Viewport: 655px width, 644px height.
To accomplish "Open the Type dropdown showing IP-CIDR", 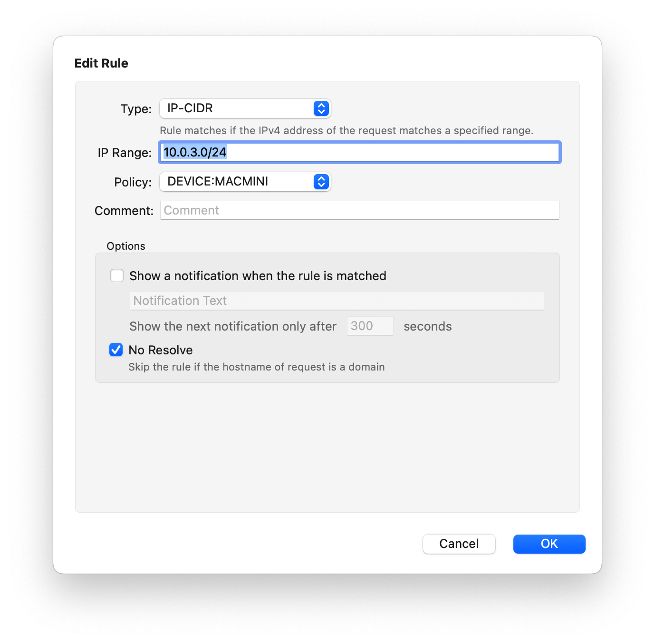I will (x=238, y=108).
